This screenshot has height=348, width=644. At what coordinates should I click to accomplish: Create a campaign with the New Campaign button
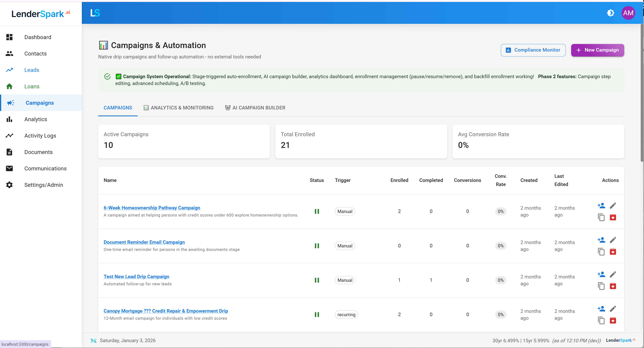tap(598, 50)
